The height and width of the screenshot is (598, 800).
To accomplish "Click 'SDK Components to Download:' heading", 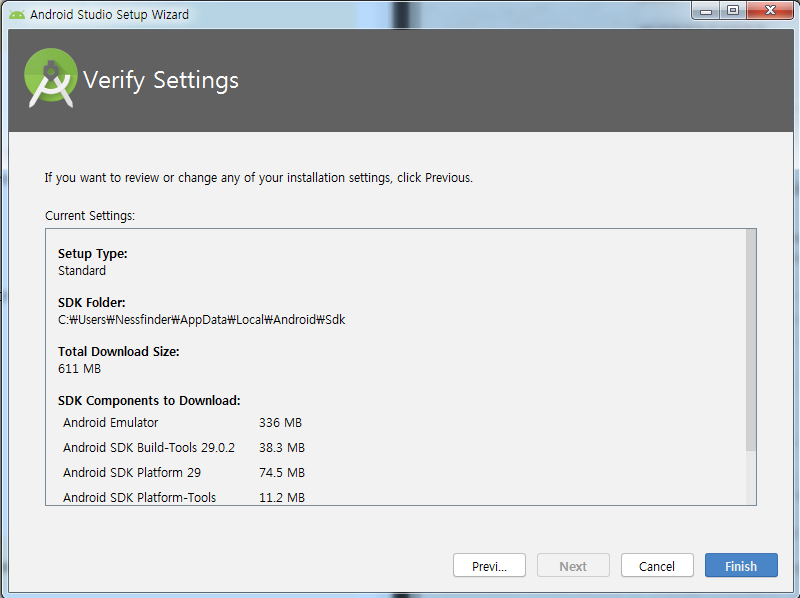I will 149,401.
